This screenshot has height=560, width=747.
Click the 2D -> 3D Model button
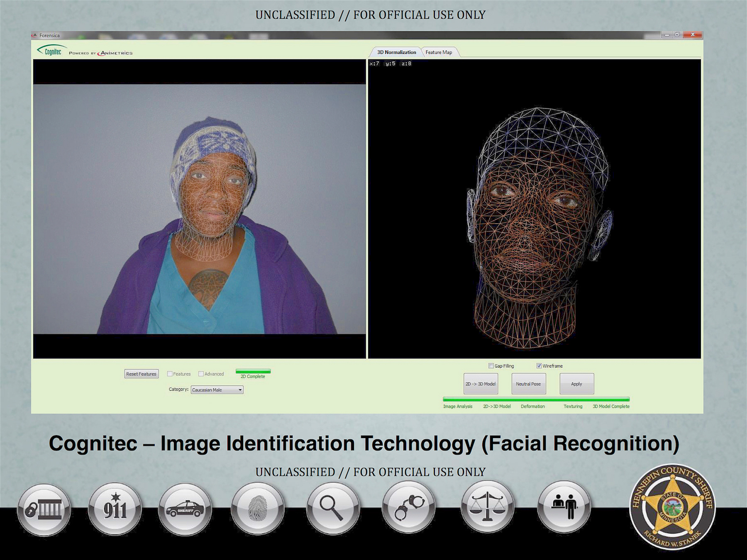[x=481, y=384]
